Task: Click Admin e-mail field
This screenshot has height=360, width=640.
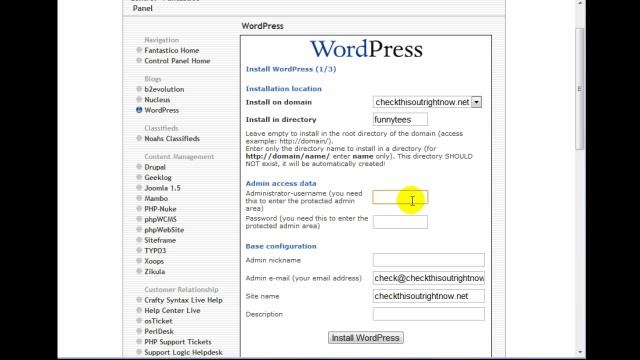Action: tap(429, 278)
